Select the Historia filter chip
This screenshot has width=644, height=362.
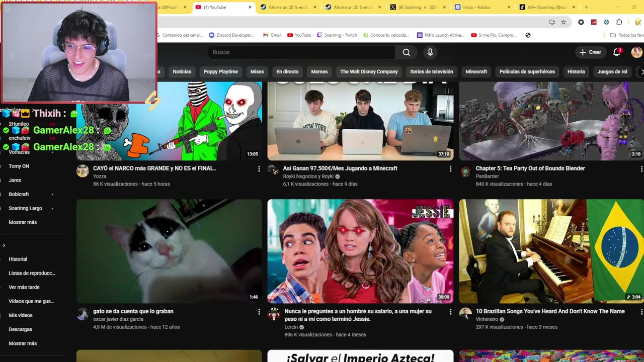(576, 71)
